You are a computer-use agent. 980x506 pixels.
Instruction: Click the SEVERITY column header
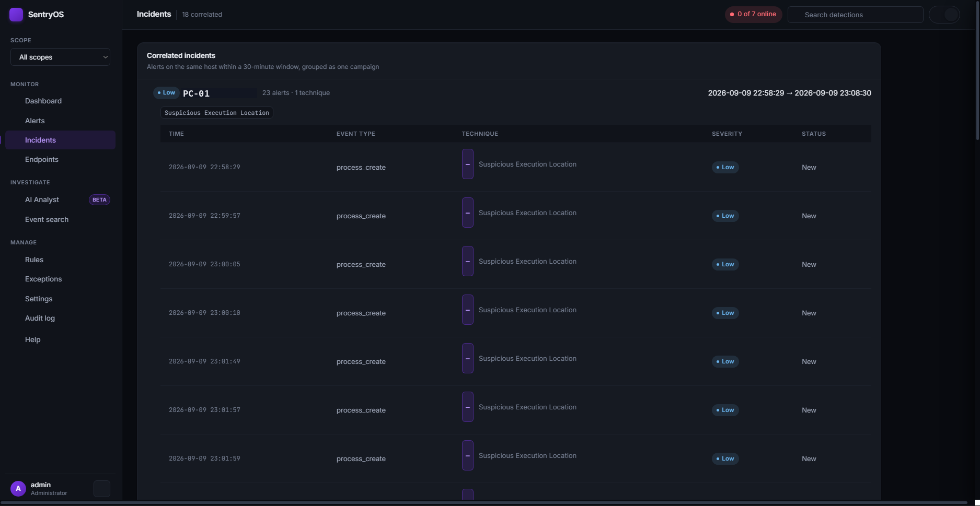727,134
